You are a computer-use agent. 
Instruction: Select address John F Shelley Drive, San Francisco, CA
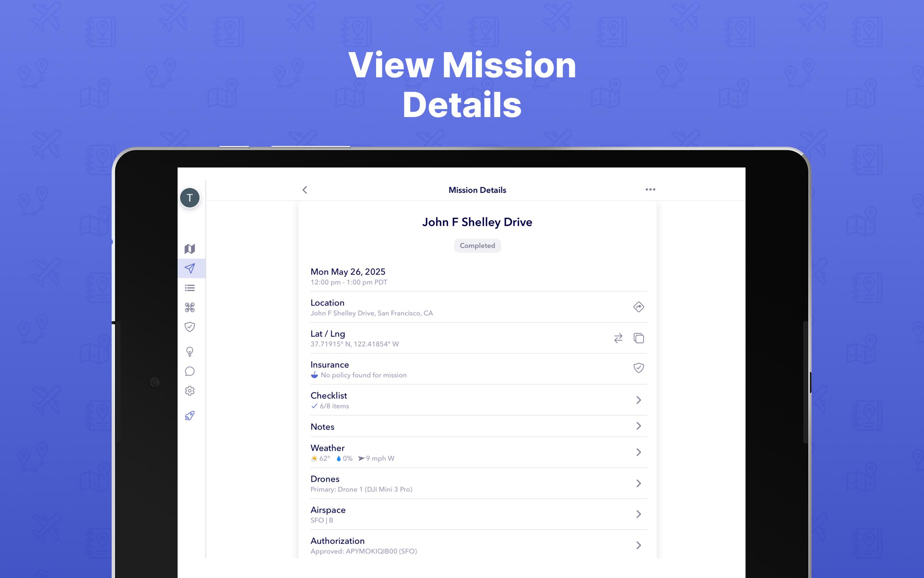tap(371, 313)
